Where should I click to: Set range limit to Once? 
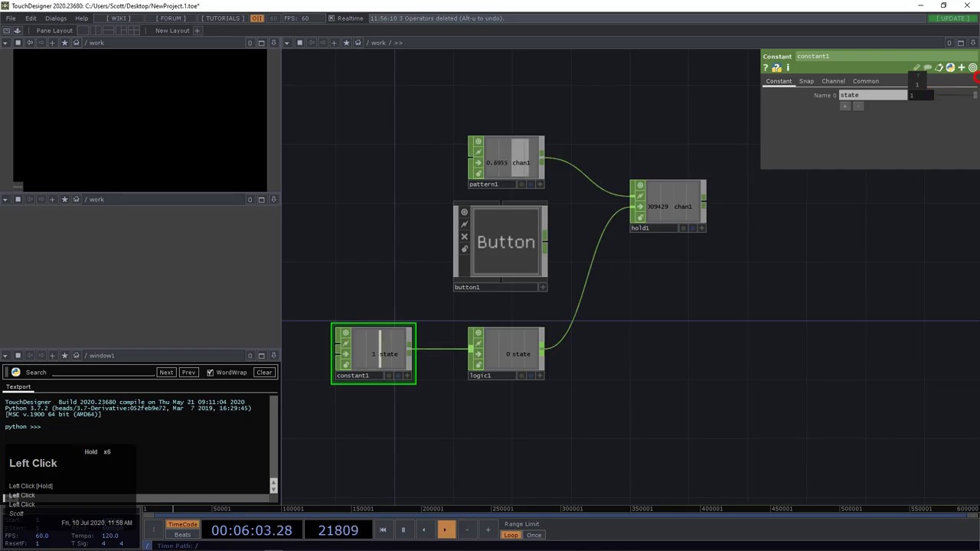[x=534, y=535]
